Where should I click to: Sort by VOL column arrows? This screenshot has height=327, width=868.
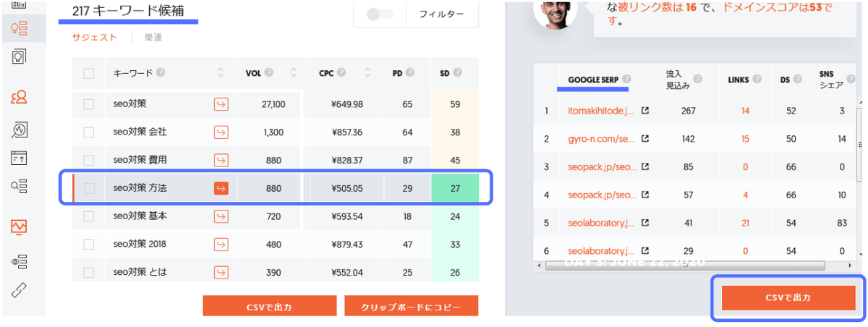click(x=294, y=72)
